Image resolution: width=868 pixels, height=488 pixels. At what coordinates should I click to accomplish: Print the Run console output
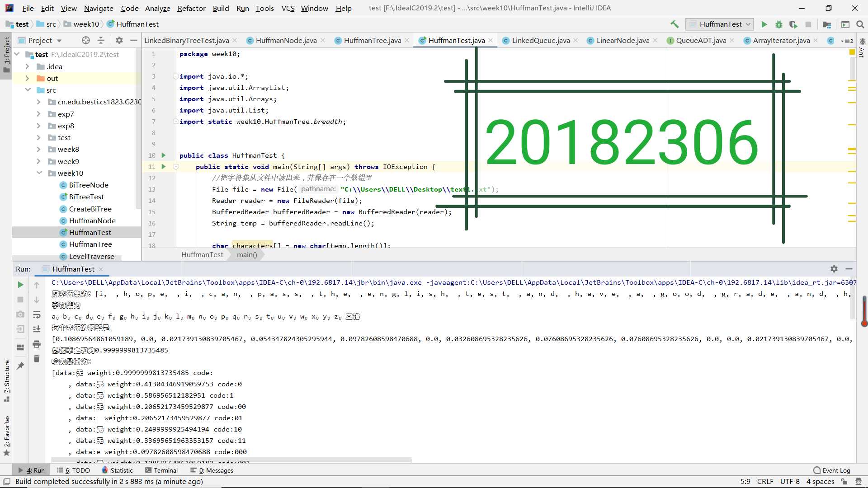[x=37, y=344]
